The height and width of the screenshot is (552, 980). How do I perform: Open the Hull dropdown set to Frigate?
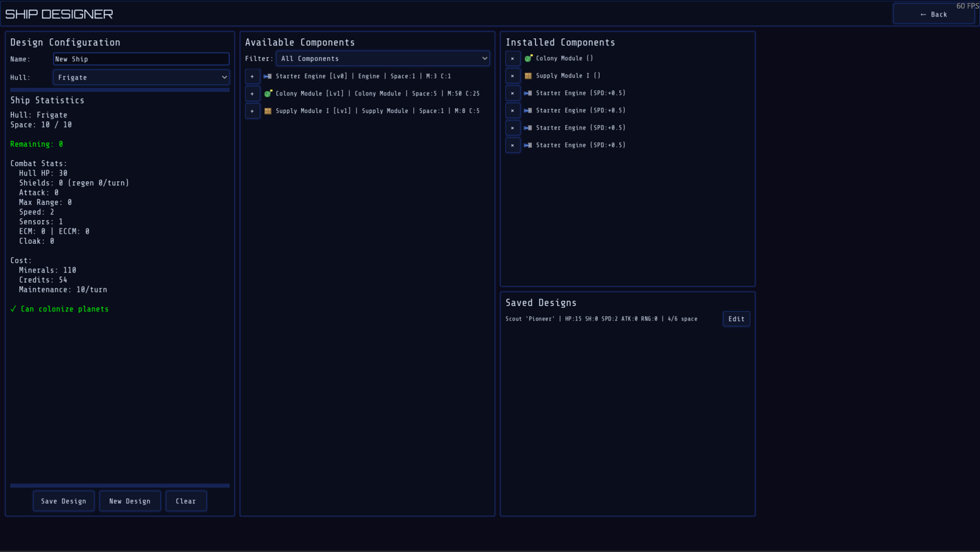[x=141, y=78]
